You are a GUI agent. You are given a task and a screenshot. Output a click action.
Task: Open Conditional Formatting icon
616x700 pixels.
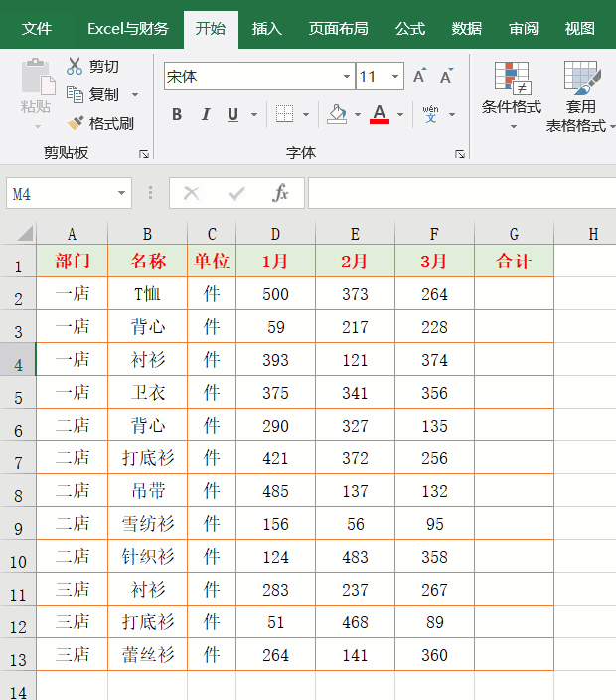click(x=512, y=79)
